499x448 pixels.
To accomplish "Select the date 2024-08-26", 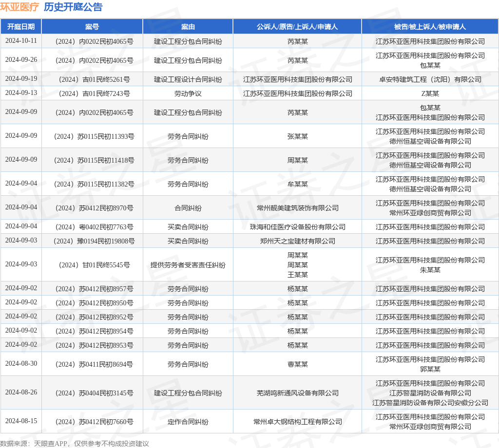I will pos(21,392).
